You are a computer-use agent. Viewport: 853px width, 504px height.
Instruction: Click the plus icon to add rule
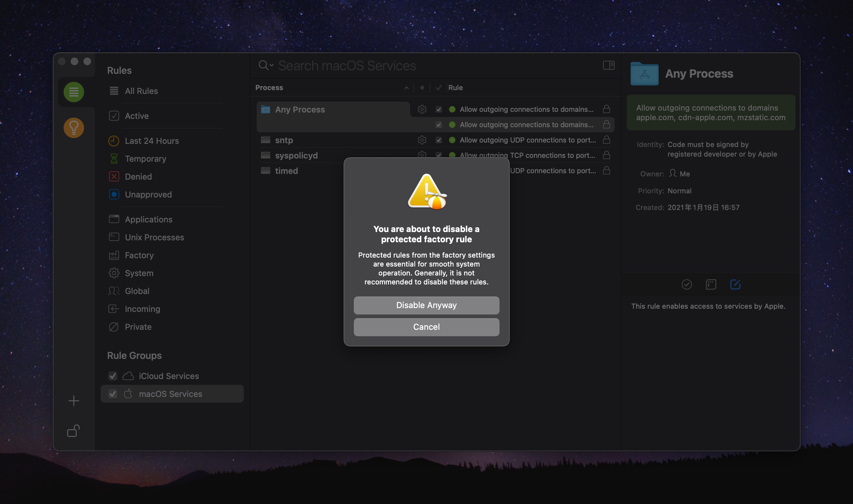click(74, 401)
